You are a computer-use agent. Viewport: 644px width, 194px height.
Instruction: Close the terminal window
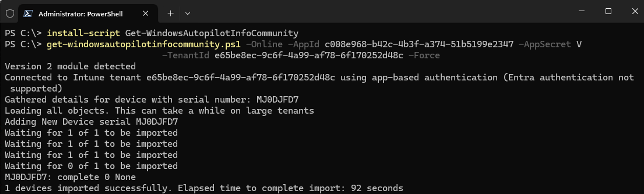(635, 11)
